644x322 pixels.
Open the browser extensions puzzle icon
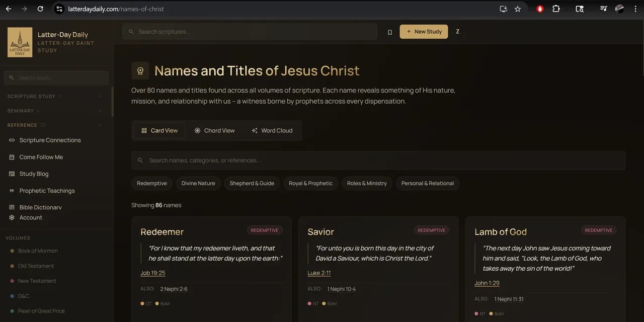(556, 9)
